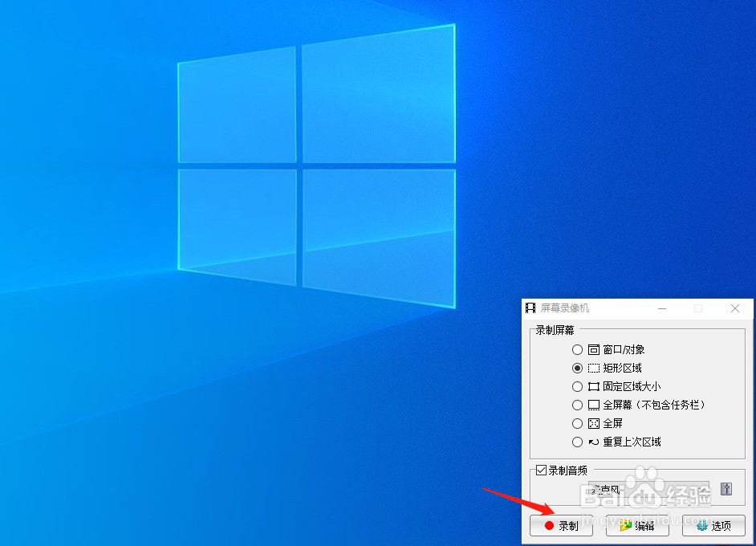Click the film reel icon in the title bar
This screenshot has height=546, width=756.
click(x=530, y=308)
